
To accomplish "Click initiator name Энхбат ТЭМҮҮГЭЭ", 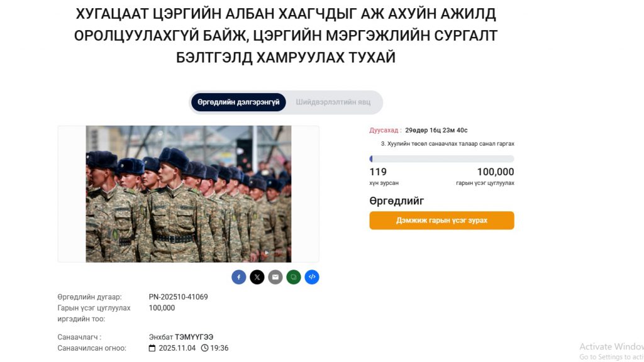I will pyautogui.click(x=181, y=337).
